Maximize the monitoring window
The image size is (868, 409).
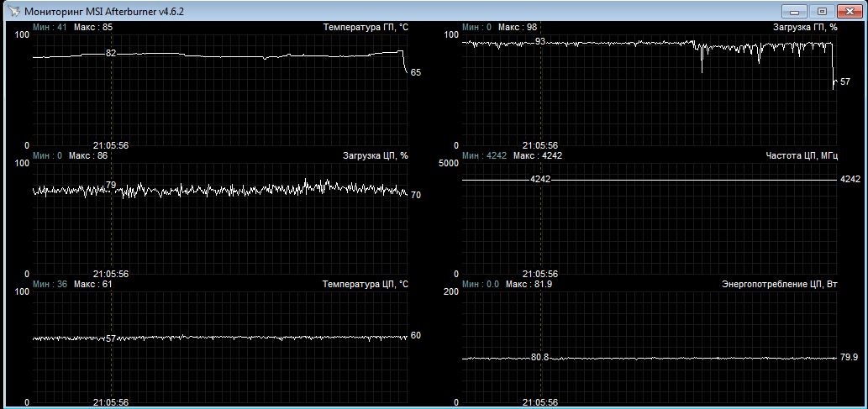pyautogui.click(x=823, y=11)
